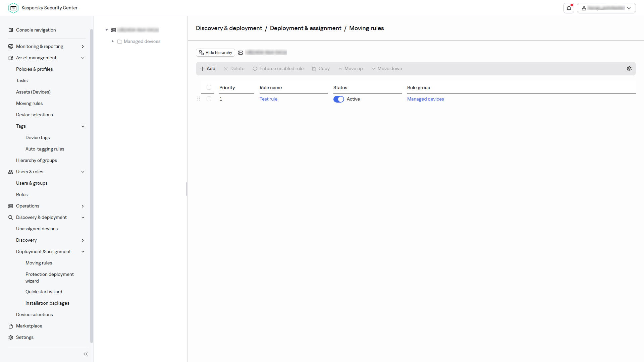Open the notifications bell icon

pos(569,8)
